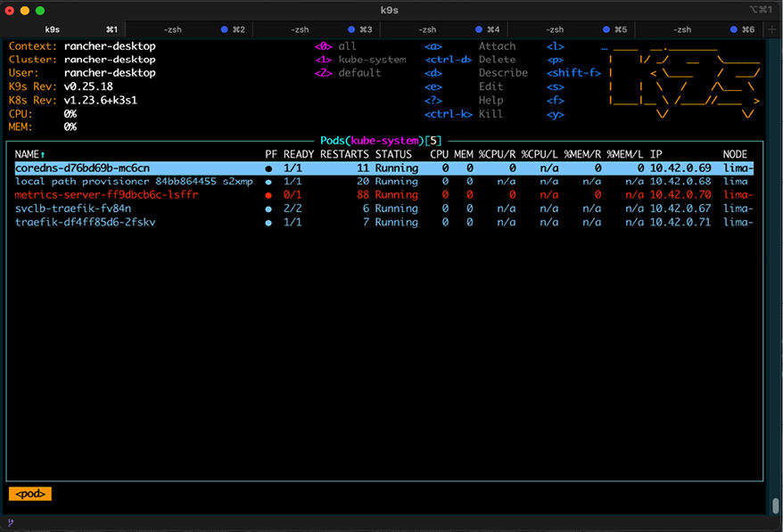Image resolution: width=783 pixels, height=532 pixels.
Task: Open a new terminal tab with the plus button
Action: tap(771, 29)
